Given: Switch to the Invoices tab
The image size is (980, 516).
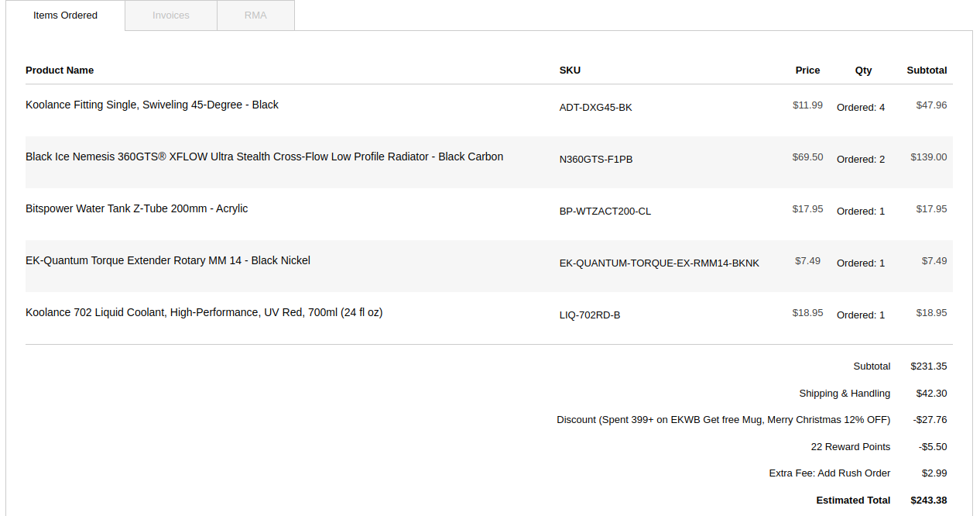Looking at the screenshot, I should click(x=171, y=15).
